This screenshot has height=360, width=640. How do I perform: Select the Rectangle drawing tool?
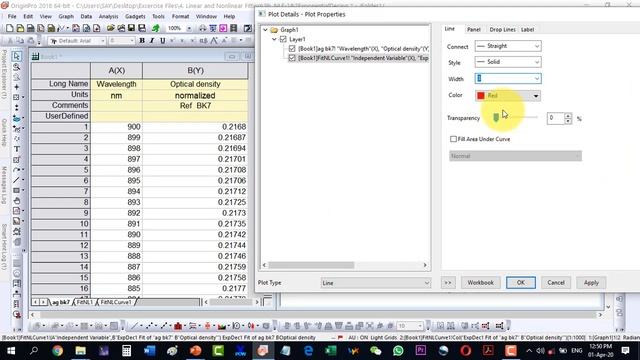coord(16,191)
